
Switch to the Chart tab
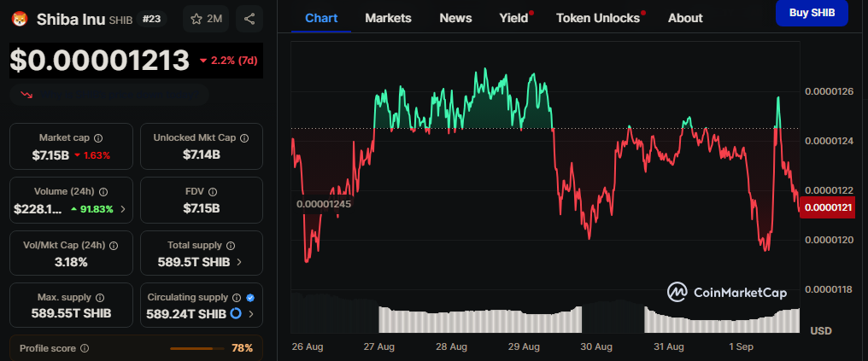tap(321, 18)
